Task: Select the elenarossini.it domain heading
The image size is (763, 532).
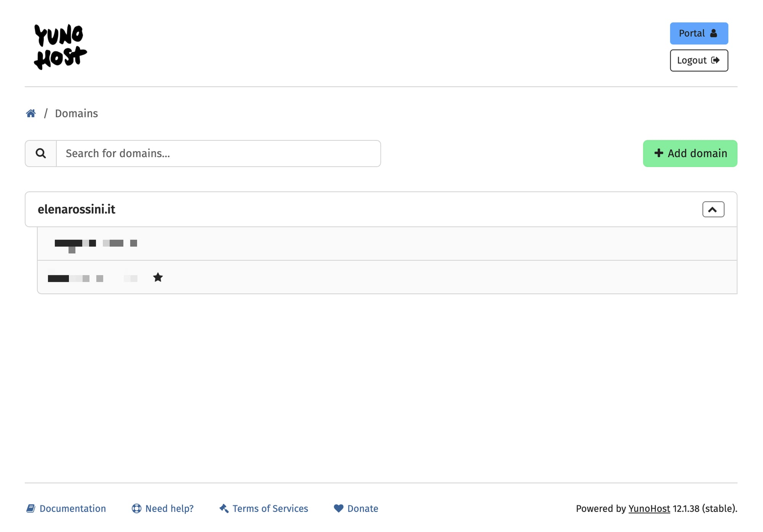Action: (76, 209)
